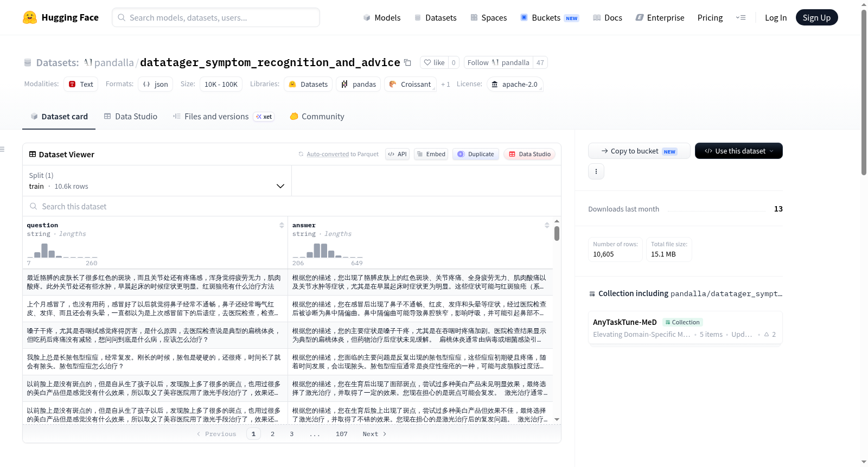868x467 pixels.
Task: Click the Datasets: breadcrumb label
Action: [58, 62]
